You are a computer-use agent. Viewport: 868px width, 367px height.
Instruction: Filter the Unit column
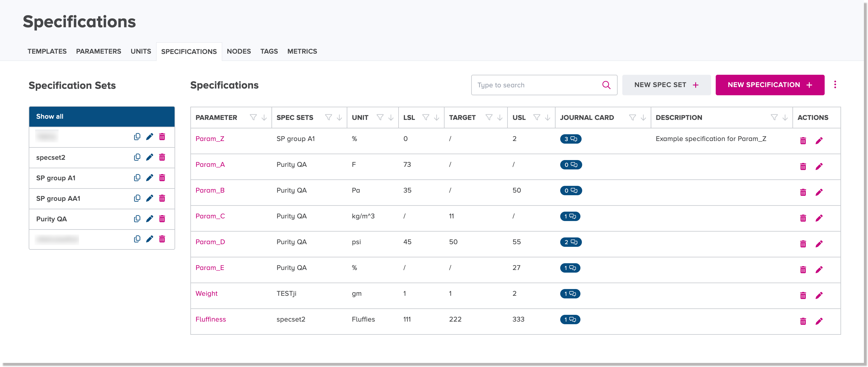point(380,117)
